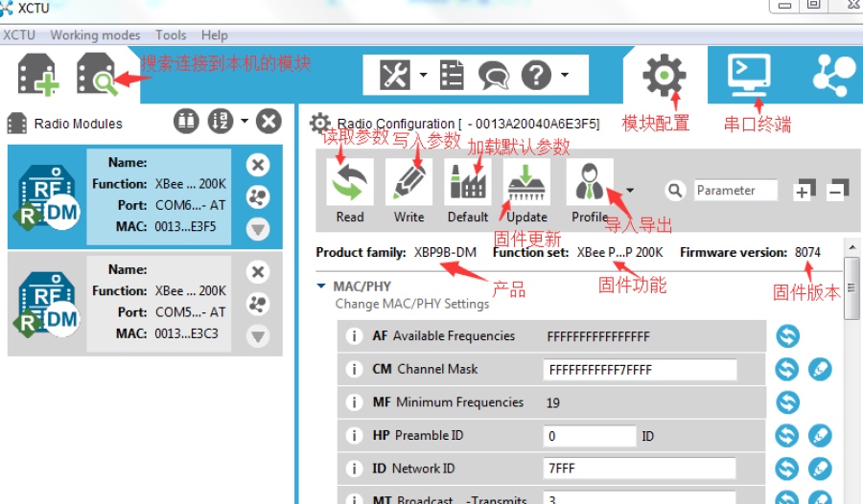Open the Working modes menu
The width and height of the screenshot is (863, 504).
[x=95, y=35]
